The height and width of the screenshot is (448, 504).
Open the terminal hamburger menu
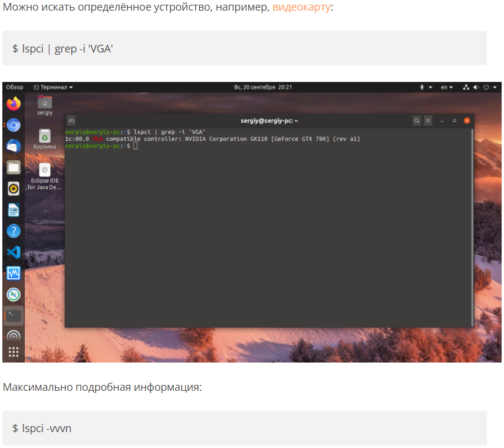[428, 121]
